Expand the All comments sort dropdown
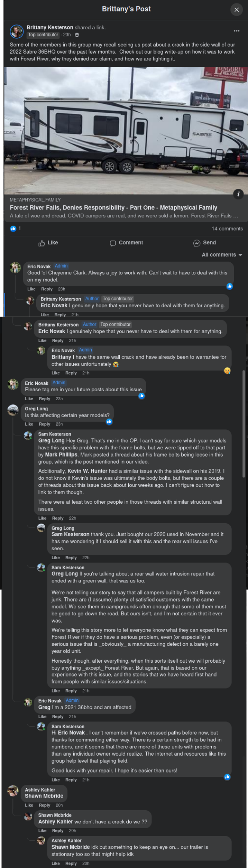Image resolution: width=248 pixels, height=868 pixels. tap(222, 255)
